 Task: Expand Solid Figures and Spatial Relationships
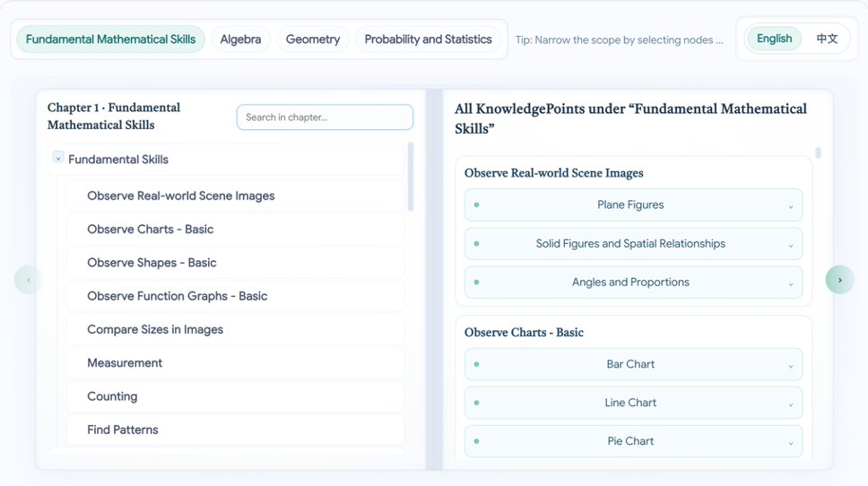[x=633, y=244]
